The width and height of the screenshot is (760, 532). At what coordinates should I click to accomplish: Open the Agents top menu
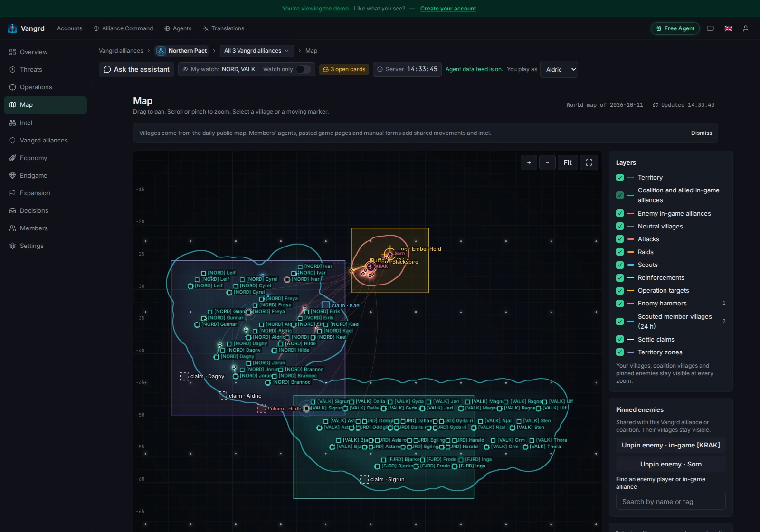tap(178, 28)
